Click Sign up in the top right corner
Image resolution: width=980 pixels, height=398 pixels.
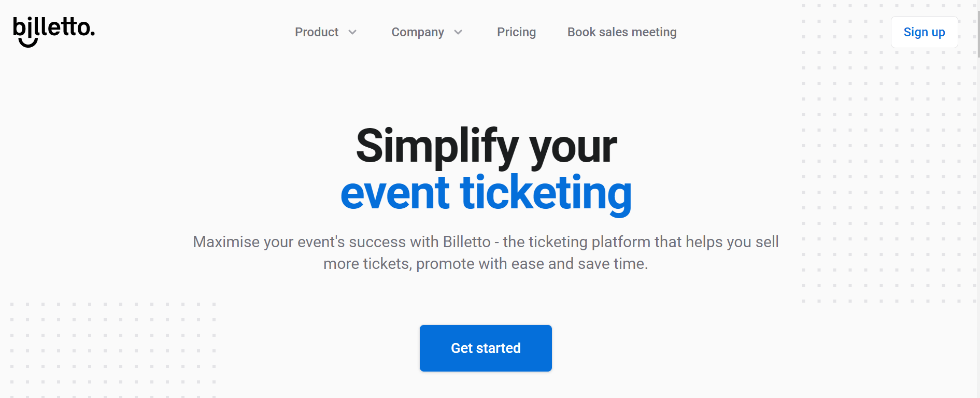(x=924, y=32)
